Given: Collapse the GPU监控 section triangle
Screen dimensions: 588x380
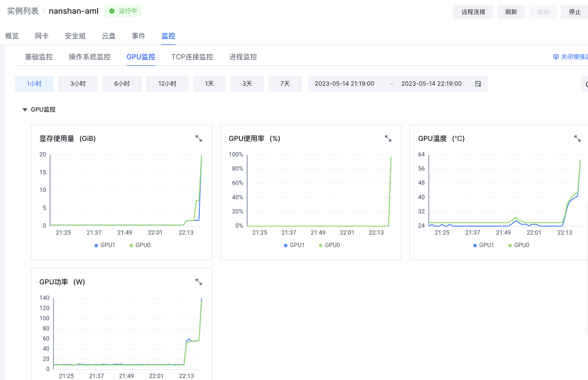Looking at the screenshot, I should coord(25,110).
